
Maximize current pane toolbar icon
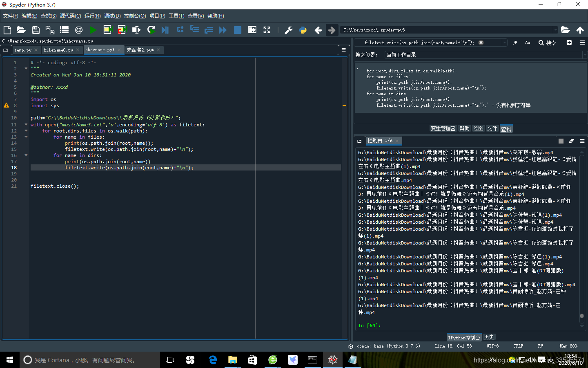tap(252, 30)
